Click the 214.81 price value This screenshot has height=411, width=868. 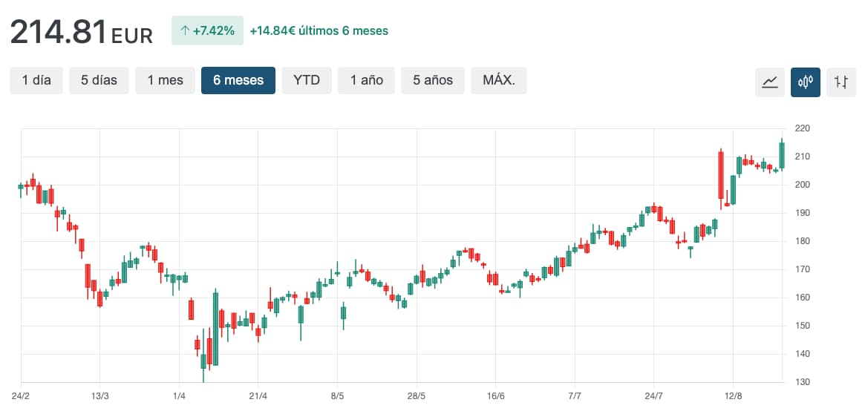tap(58, 32)
